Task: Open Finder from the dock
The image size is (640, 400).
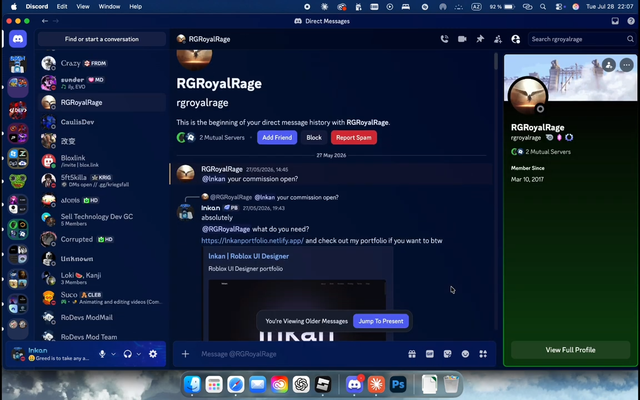Action: tap(192, 384)
